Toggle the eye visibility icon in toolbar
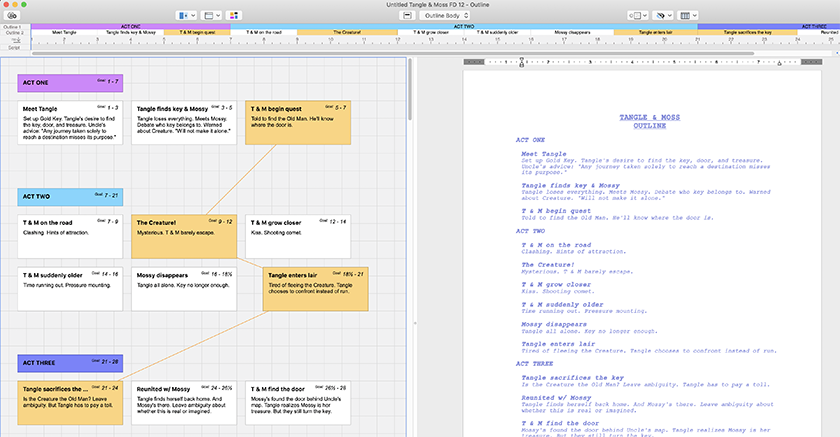Viewport: 840px width, 437px height. pos(661,16)
